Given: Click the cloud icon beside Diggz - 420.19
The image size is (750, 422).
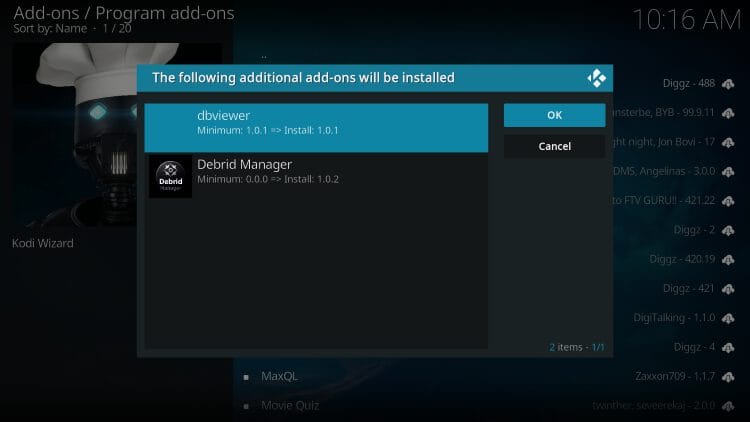Looking at the screenshot, I should point(728,260).
